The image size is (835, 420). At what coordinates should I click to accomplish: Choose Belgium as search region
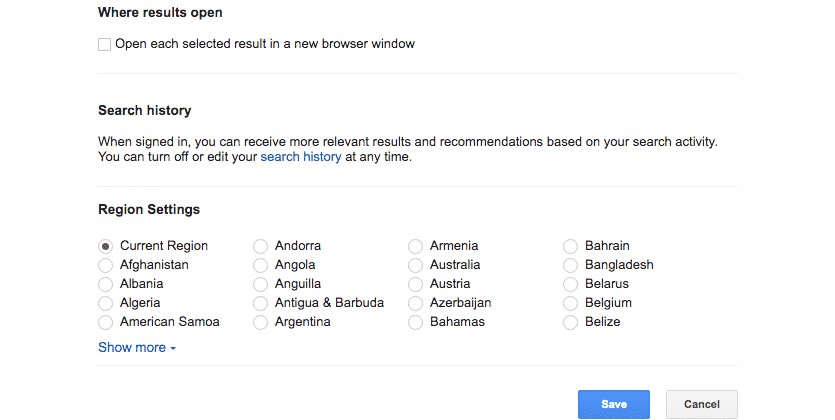coord(570,303)
